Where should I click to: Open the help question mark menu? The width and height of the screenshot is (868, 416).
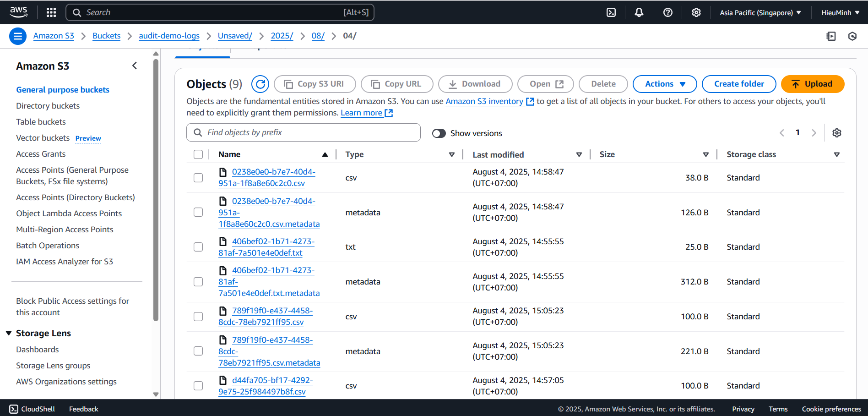[668, 12]
